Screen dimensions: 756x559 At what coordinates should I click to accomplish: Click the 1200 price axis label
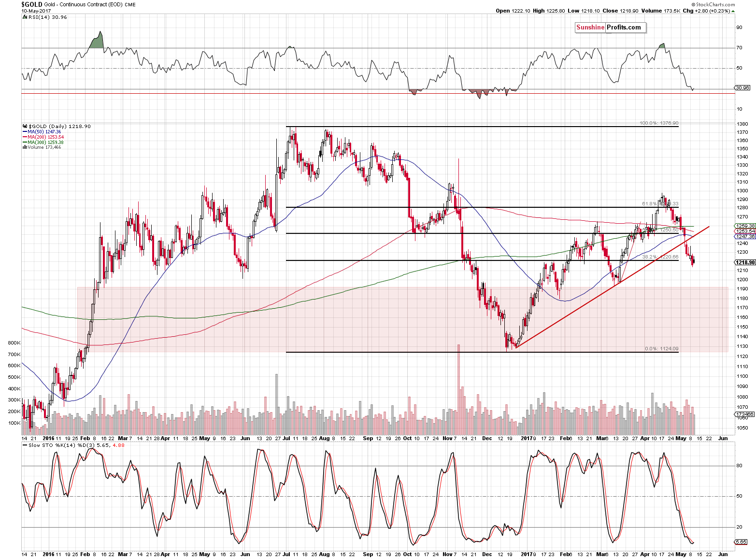pyautogui.click(x=742, y=280)
